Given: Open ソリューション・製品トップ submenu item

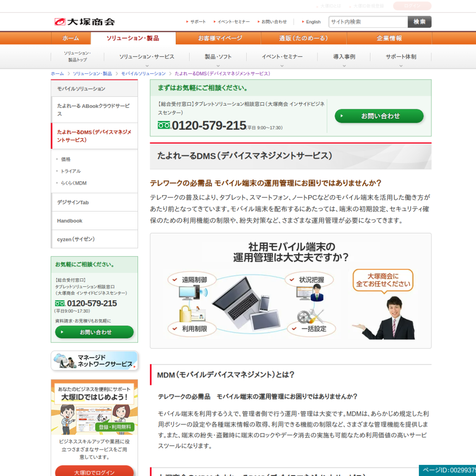Looking at the screenshot, I should 78,56.
